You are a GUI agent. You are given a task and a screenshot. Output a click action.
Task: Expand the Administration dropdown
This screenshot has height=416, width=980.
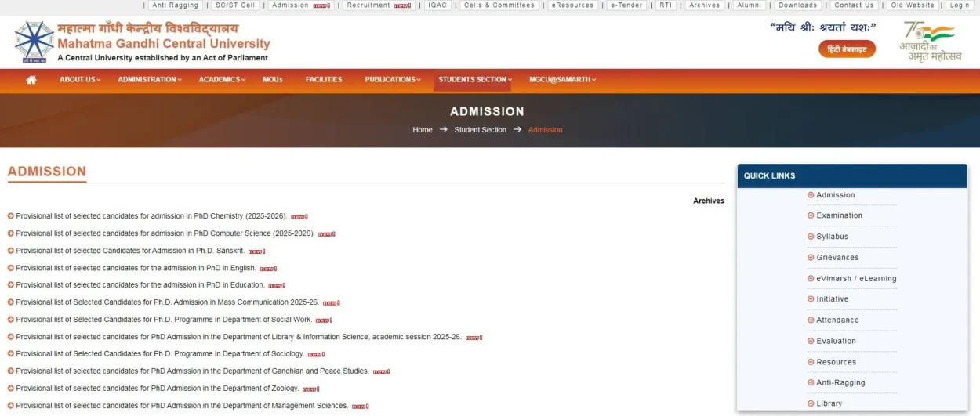pos(150,80)
